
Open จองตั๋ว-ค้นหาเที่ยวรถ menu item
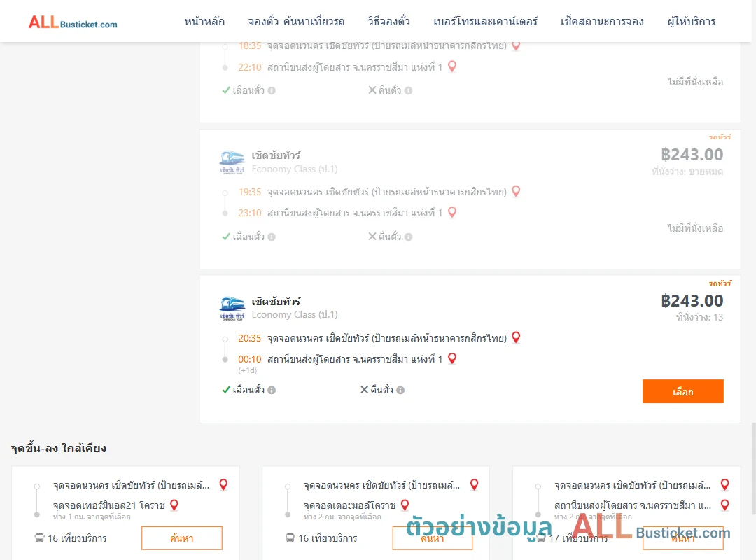pyautogui.click(x=296, y=21)
